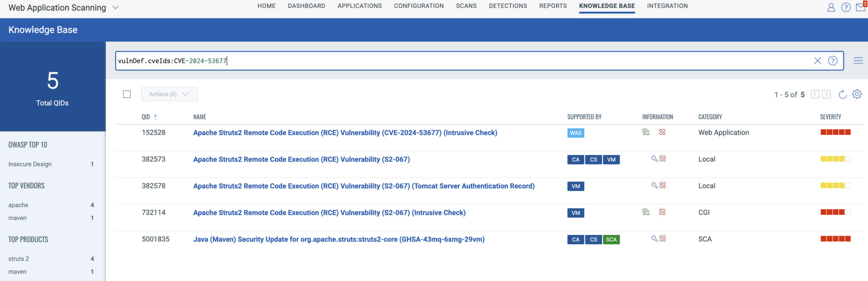Click the SUPPORTED BY column header

(584, 117)
